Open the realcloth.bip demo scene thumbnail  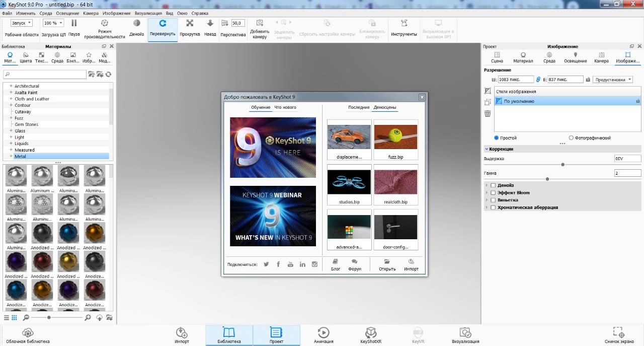point(395,184)
